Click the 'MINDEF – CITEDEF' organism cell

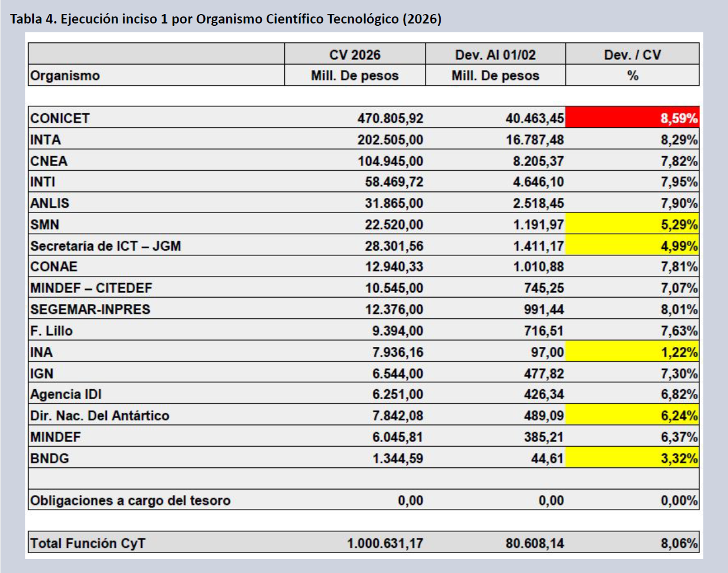click(x=91, y=288)
